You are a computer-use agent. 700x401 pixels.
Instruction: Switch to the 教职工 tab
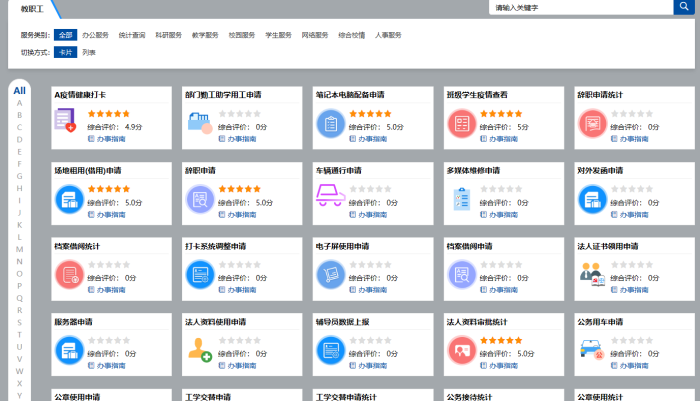click(x=32, y=8)
